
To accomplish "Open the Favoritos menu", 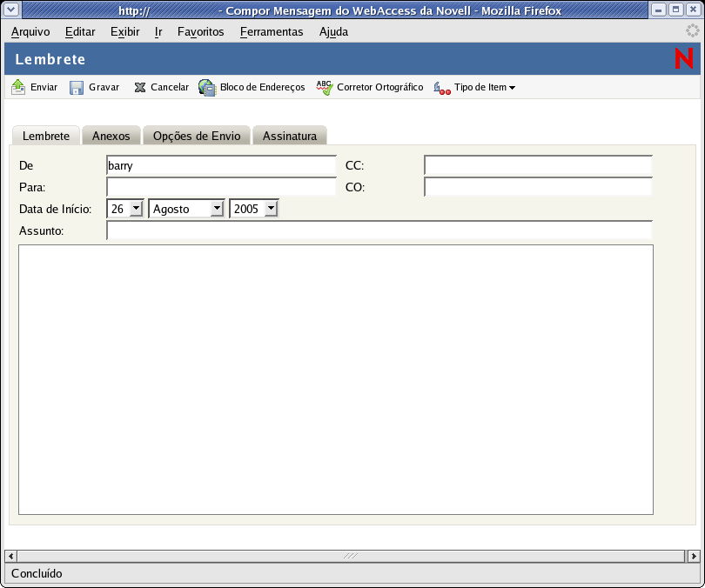I will [x=200, y=32].
